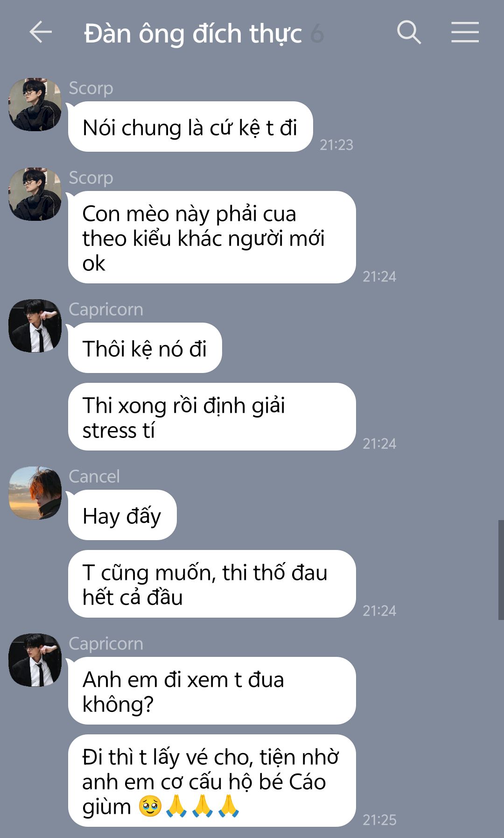Tap the chat title 'Đàn ông đích thực'
The image size is (504, 838).
193,34
